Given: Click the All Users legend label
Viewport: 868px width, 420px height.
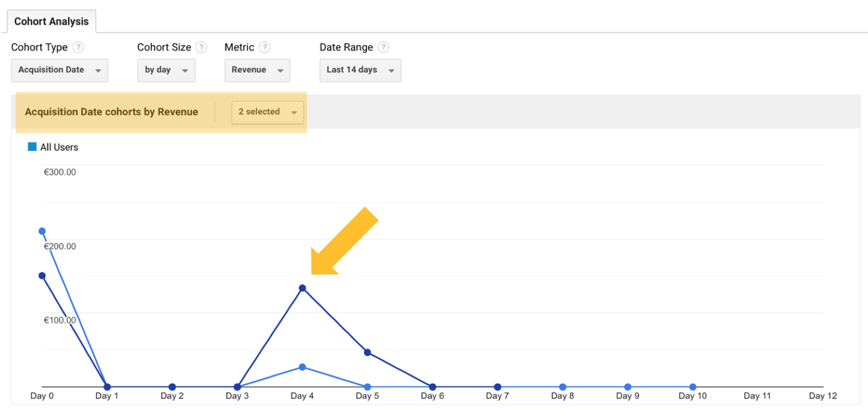Looking at the screenshot, I should [59, 147].
